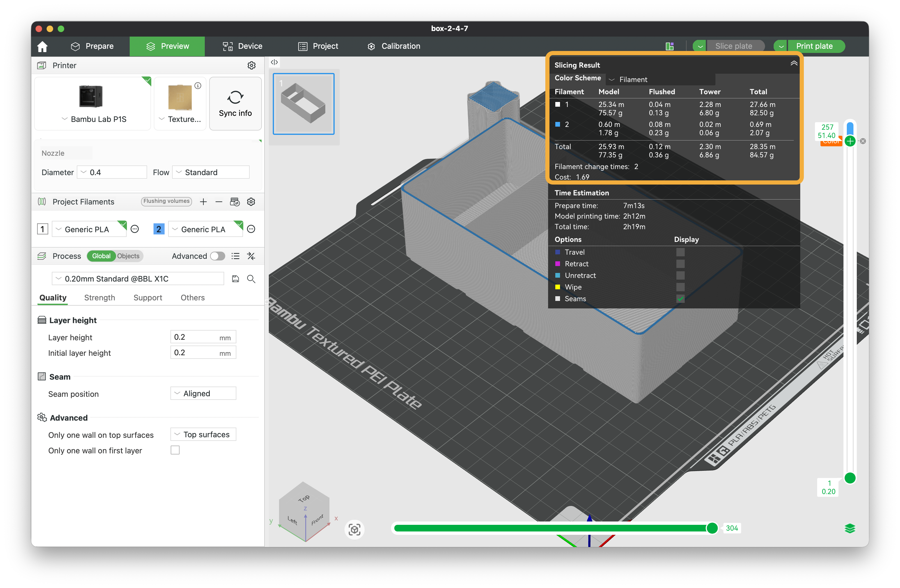Search process settings magnifier icon
The image size is (900, 588).
[x=251, y=279]
